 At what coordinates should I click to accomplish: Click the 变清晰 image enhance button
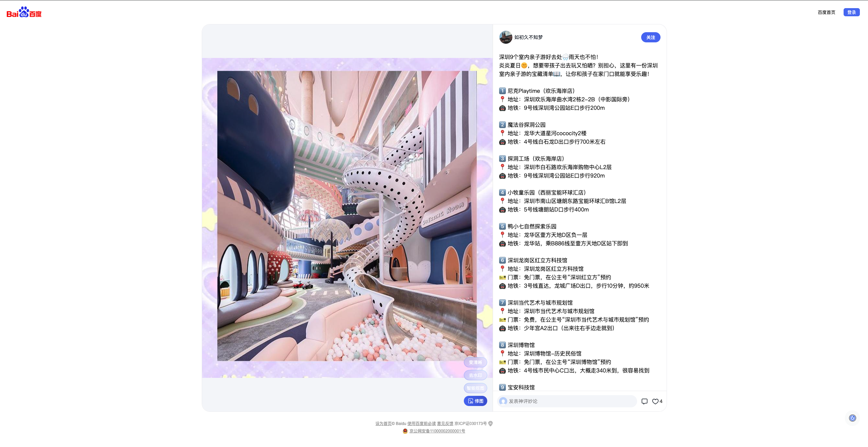pos(475,362)
